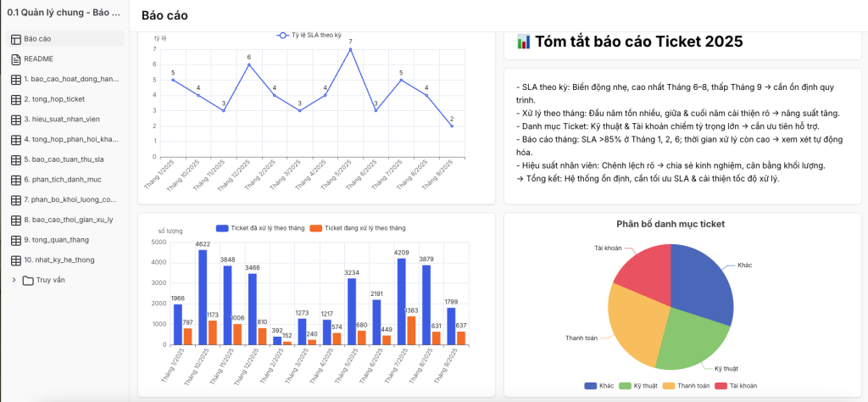Open 4. tong_hop_phan_hoi_kha table
868x402 pixels.
(71, 139)
